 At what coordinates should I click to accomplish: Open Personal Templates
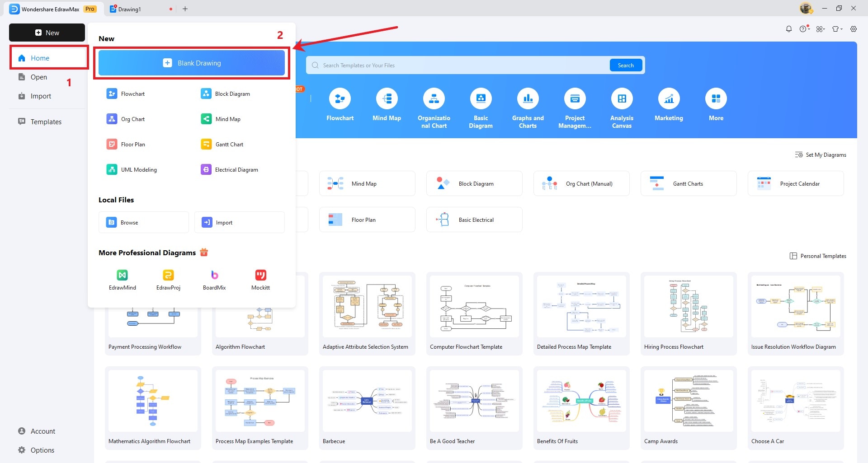[x=818, y=256]
